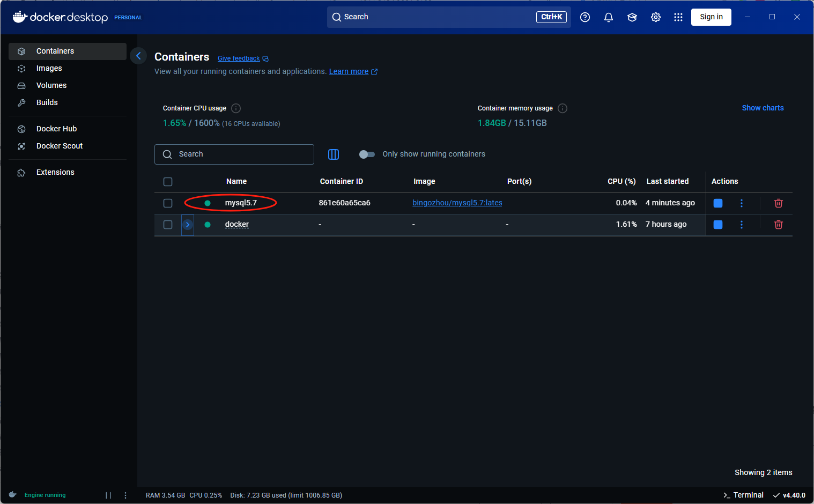Image resolution: width=814 pixels, height=504 pixels.
Task: Click the Sign in button
Action: (711, 17)
